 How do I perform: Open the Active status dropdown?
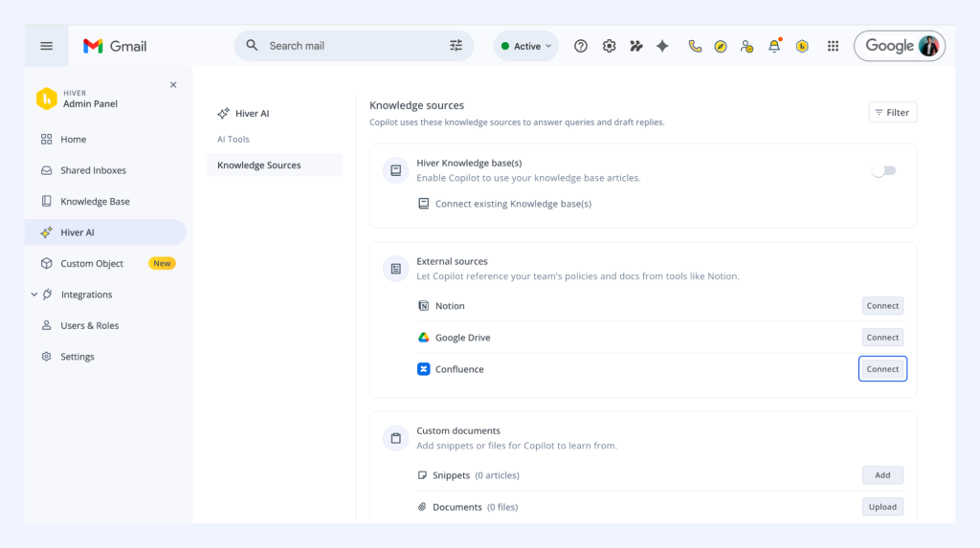[526, 46]
